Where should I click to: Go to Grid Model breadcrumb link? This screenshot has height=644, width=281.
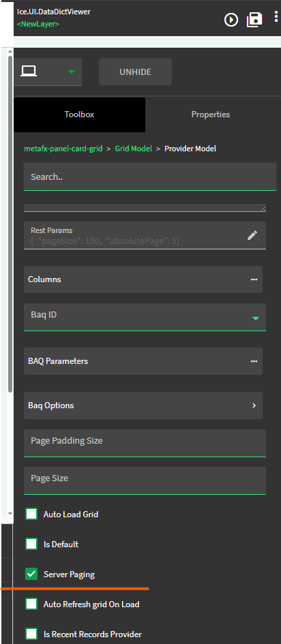pos(134,149)
